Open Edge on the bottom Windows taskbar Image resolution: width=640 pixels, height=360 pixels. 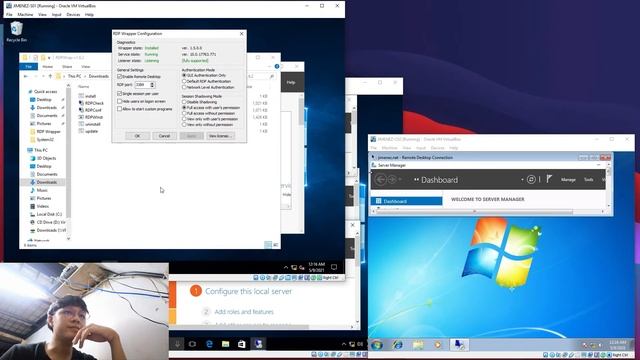coord(209,344)
